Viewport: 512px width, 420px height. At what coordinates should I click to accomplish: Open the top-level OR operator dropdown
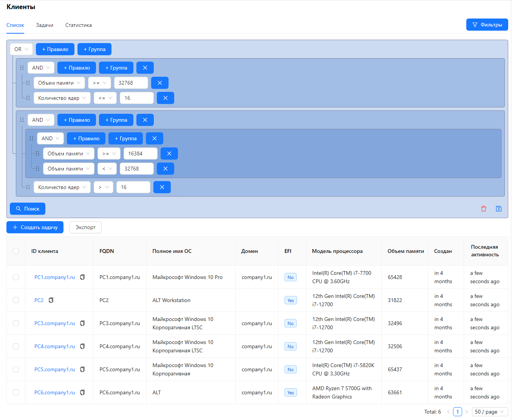click(21, 49)
